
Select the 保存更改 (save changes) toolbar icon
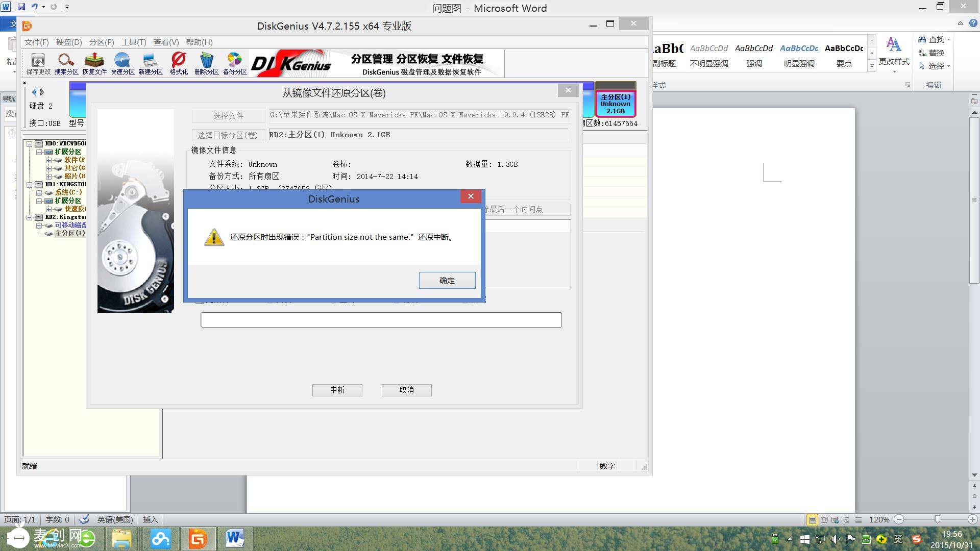[x=37, y=63]
